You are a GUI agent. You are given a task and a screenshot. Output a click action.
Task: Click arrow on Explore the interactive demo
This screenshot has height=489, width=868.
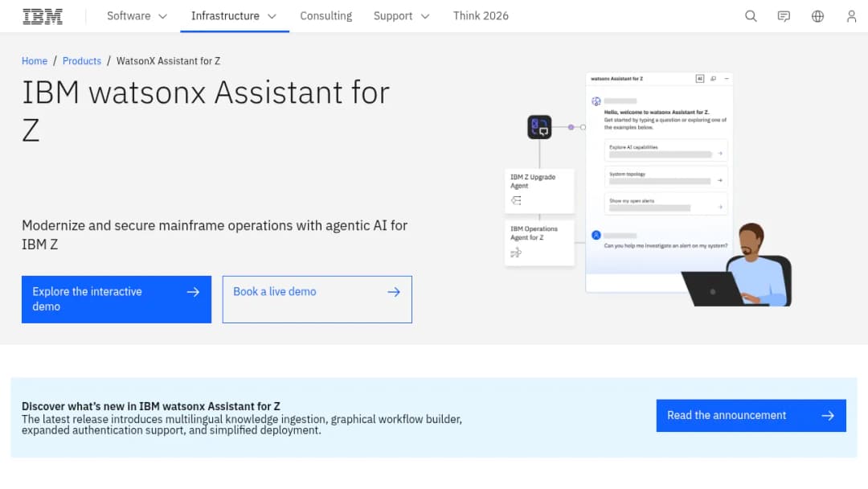click(x=193, y=292)
